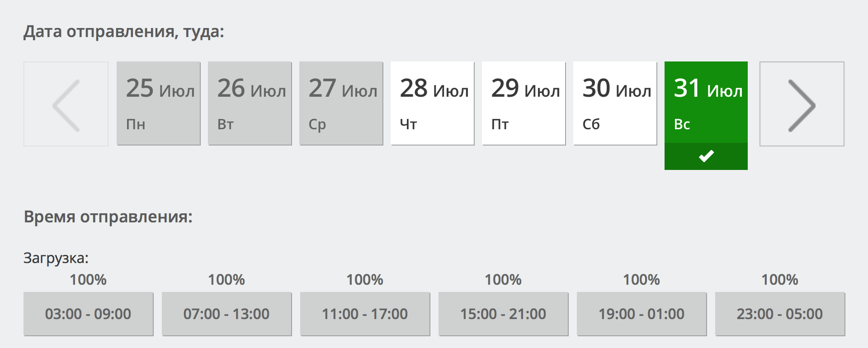Choose the 23:00 - 05:00 time slot
Viewport: 868px width, 348px height.
coord(780,314)
